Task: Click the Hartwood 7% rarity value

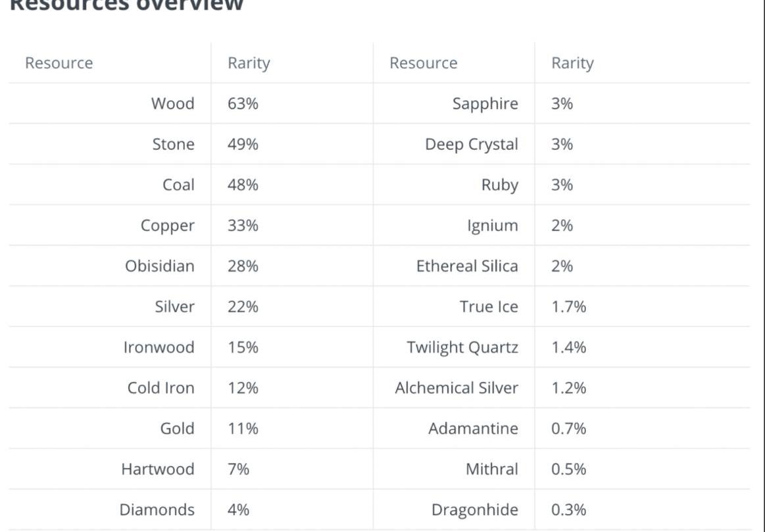Action: point(238,470)
